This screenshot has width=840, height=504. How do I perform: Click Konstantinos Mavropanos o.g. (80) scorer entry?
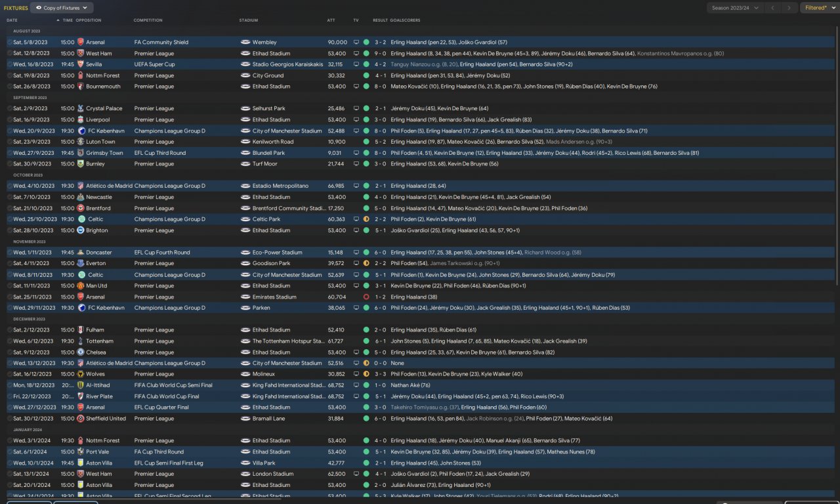pyautogui.click(x=681, y=54)
